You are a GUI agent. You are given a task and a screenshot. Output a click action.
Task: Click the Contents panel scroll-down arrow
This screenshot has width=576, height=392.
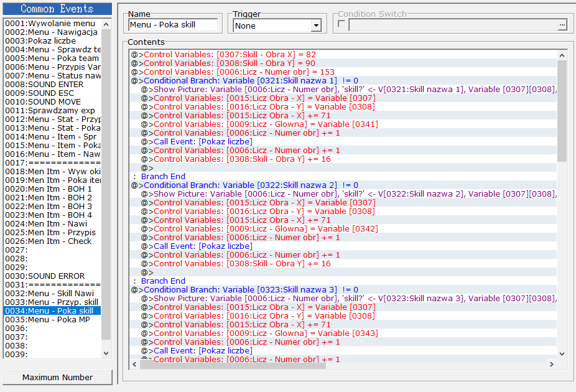[562, 354]
